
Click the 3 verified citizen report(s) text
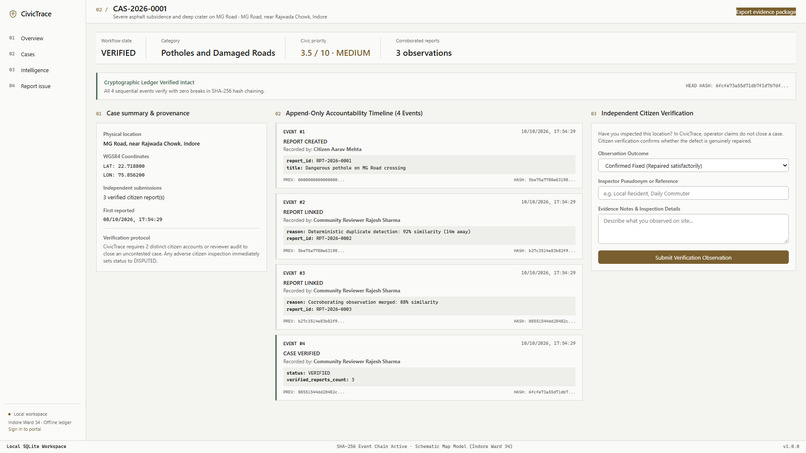point(134,197)
